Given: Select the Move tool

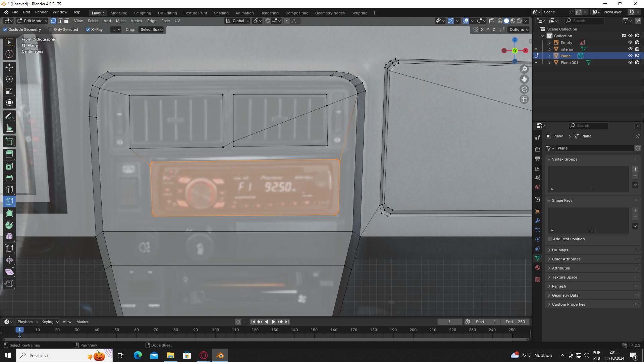Looking at the screenshot, I should (x=9, y=67).
